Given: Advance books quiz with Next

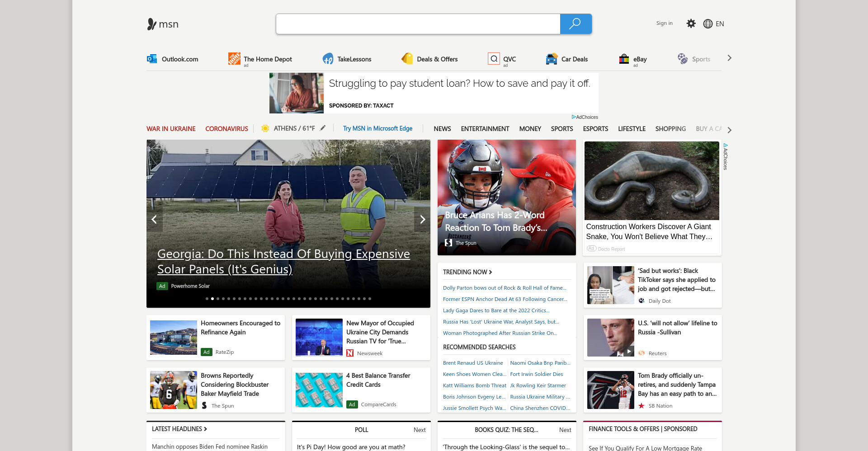Looking at the screenshot, I should (565, 430).
